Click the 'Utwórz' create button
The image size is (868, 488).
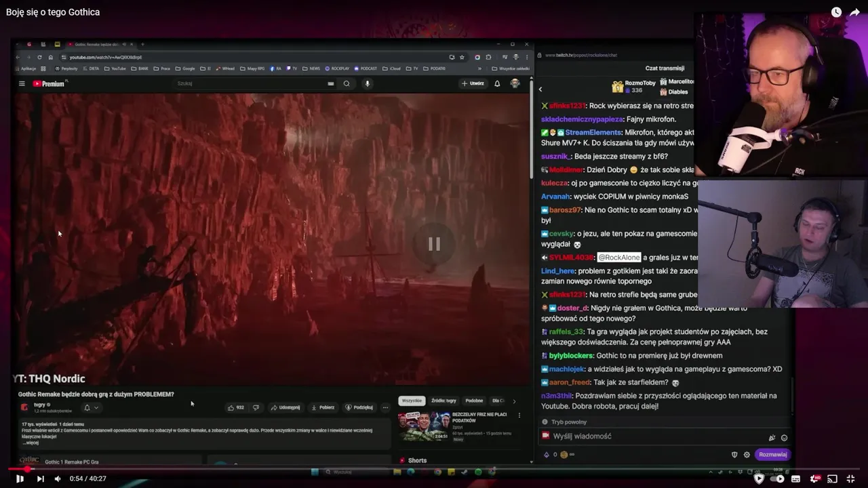[473, 83]
